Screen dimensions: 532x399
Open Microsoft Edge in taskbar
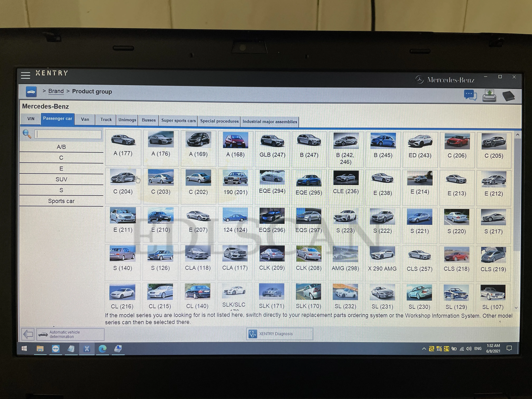(x=103, y=349)
